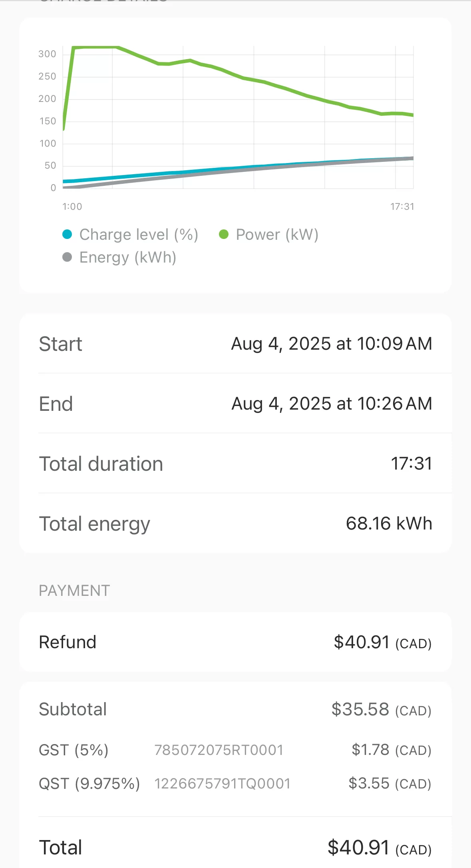Toggle the Charge level (%) legend dot
Image resolution: width=471 pixels, height=868 pixels.
pos(67,234)
